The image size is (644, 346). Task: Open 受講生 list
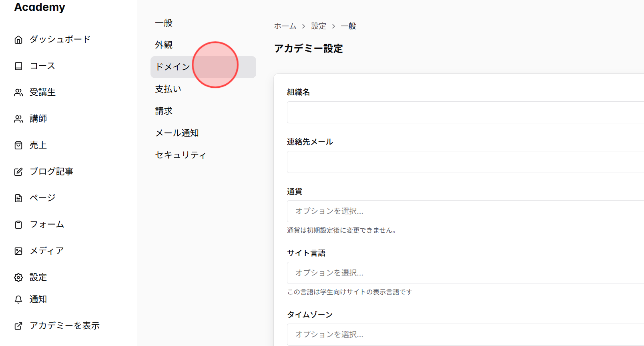click(x=42, y=92)
